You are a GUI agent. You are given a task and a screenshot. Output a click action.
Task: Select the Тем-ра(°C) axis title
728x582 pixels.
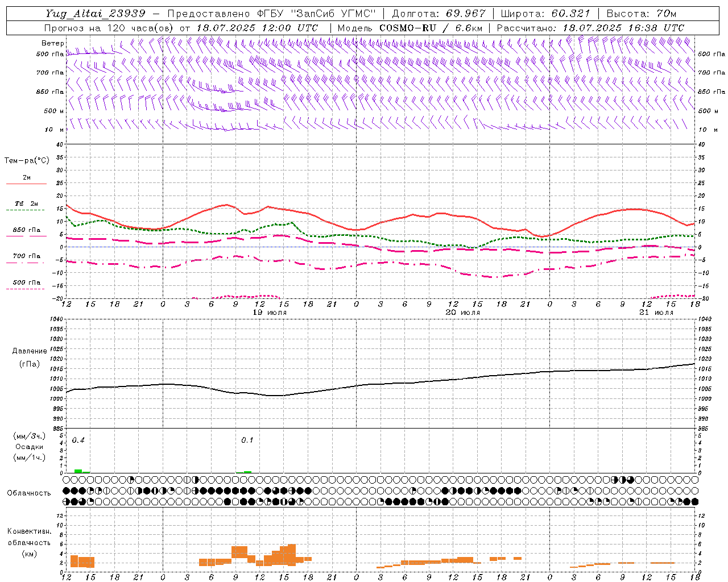point(27,161)
